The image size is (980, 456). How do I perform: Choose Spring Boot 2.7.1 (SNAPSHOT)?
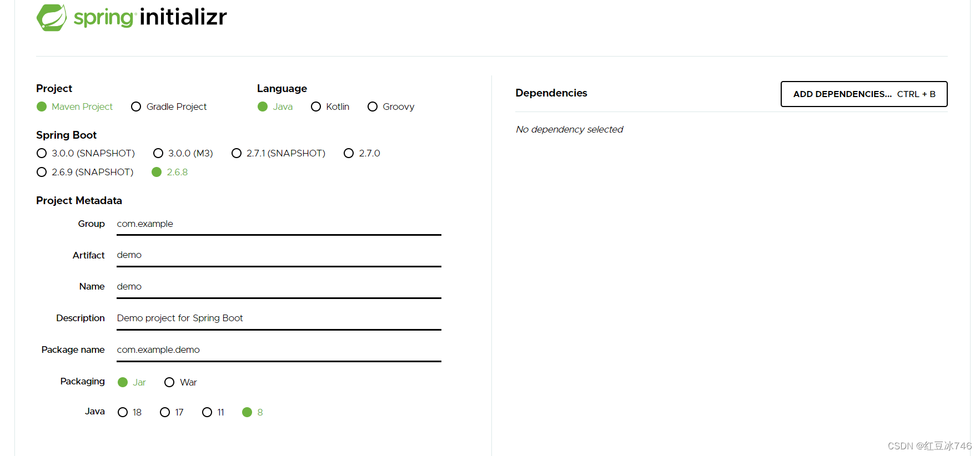tap(278, 153)
